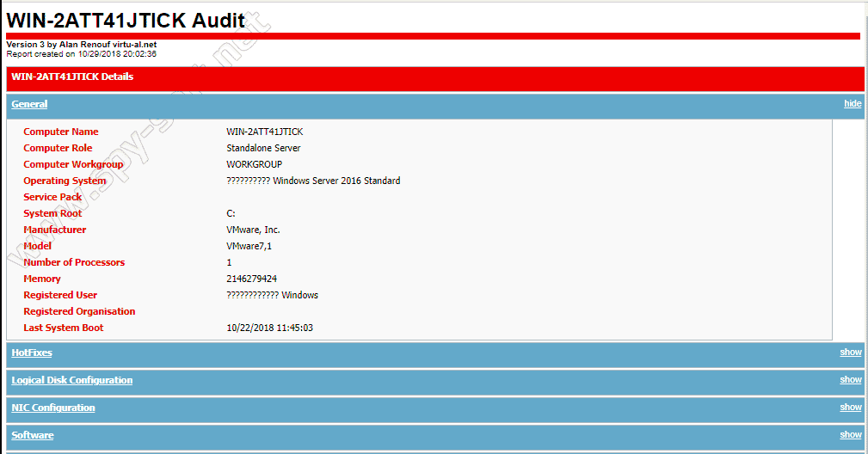Select the Registered User label
Screen dimensions: 868x454
click(x=60, y=295)
